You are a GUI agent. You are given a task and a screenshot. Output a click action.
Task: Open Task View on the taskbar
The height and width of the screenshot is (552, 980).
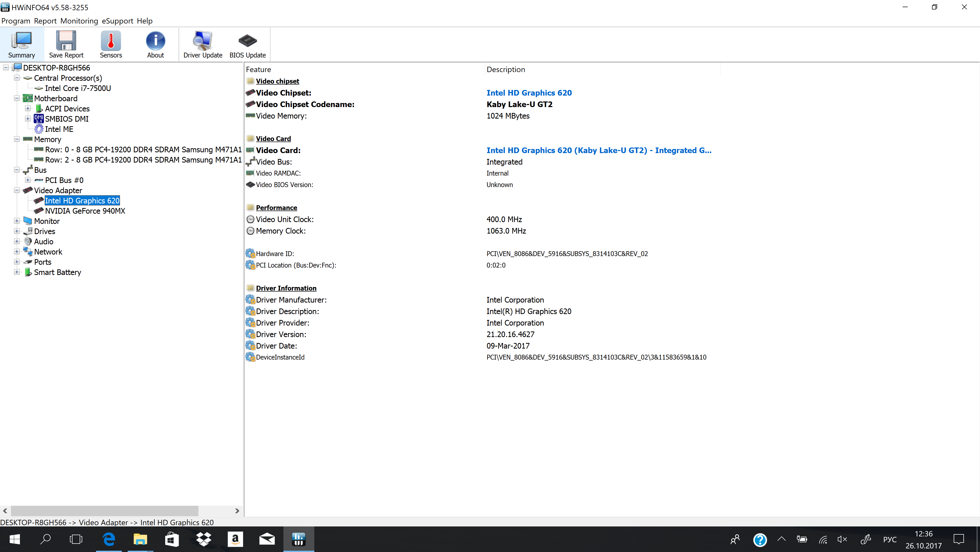[76, 539]
